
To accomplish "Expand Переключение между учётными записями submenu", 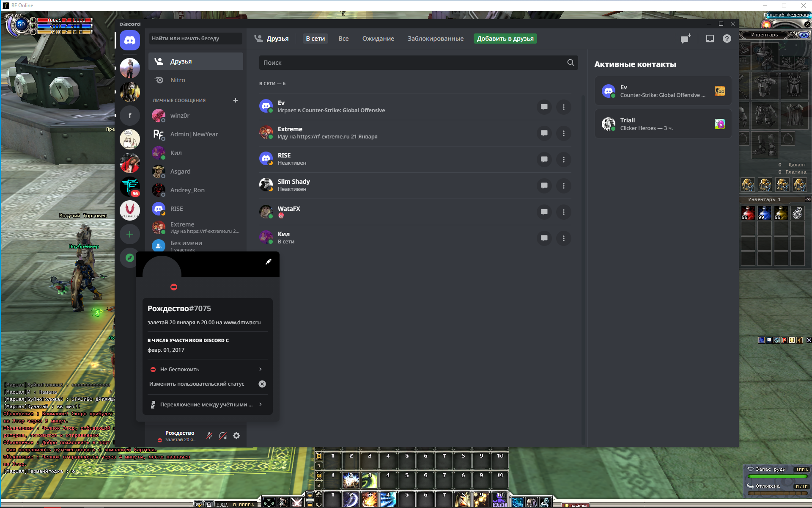I will point(207,404).
